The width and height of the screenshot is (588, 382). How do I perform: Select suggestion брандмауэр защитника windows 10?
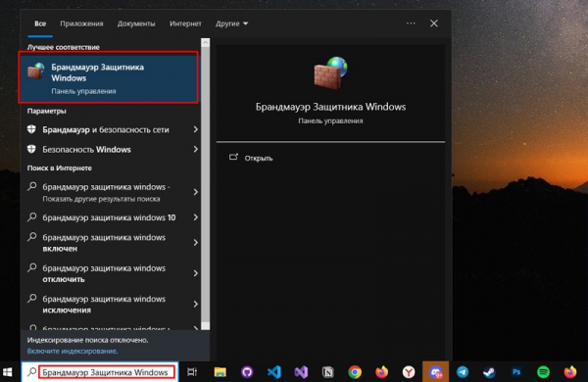[x=111, y=217]
